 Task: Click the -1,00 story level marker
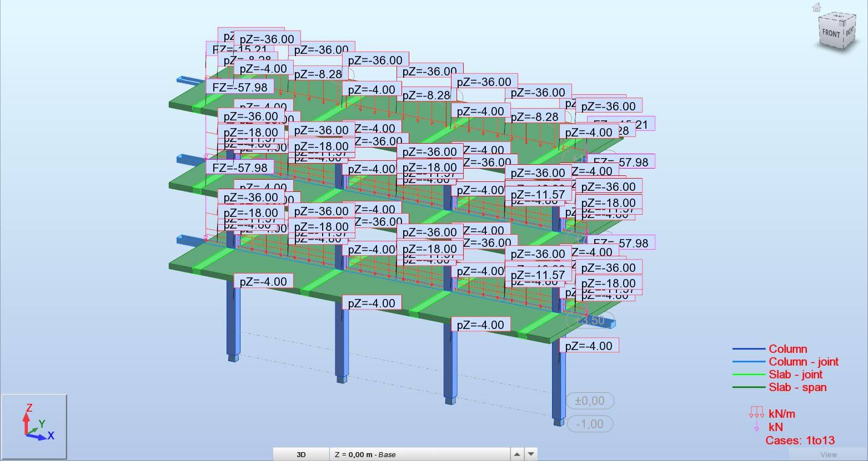point(589,424)
